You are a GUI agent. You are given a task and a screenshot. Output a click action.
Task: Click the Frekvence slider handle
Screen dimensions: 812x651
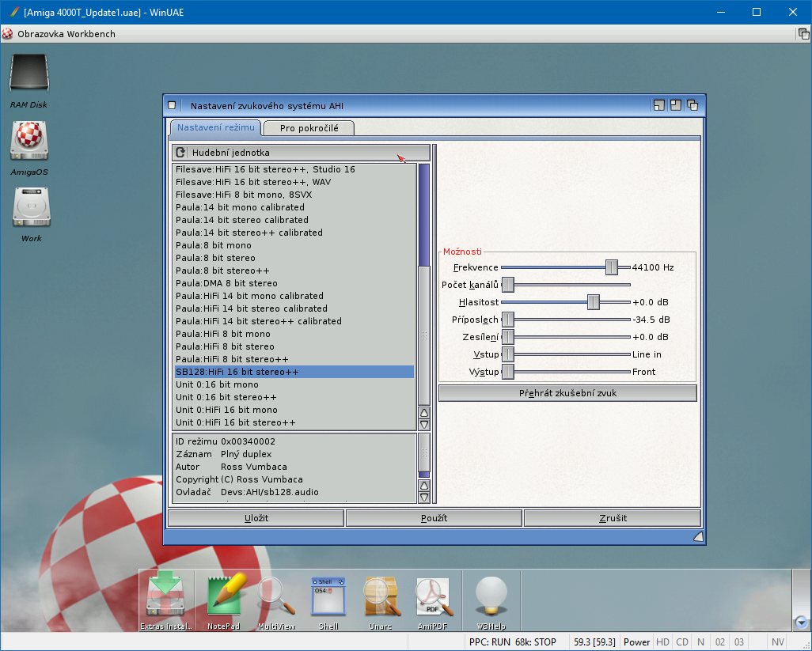coord(611,267)
